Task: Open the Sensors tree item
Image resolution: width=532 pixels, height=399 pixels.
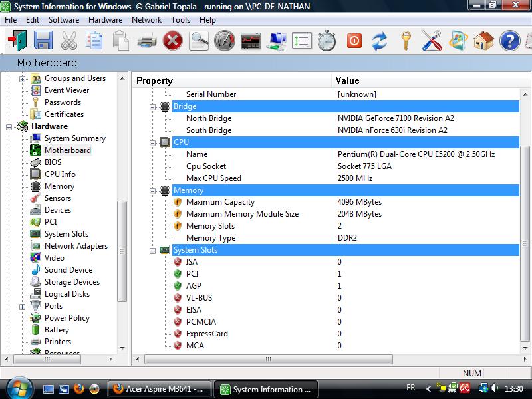Action: point(58,198)
